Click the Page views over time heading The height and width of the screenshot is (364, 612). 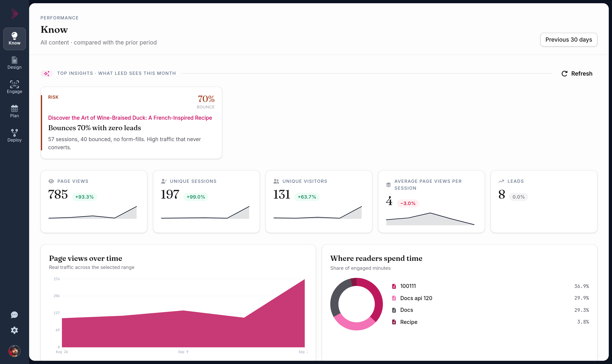coord(85,258)
